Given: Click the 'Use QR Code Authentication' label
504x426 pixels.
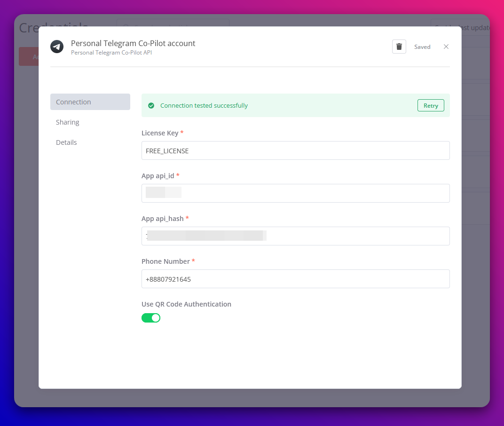Looking at the screenshot, I should (186, 304).
